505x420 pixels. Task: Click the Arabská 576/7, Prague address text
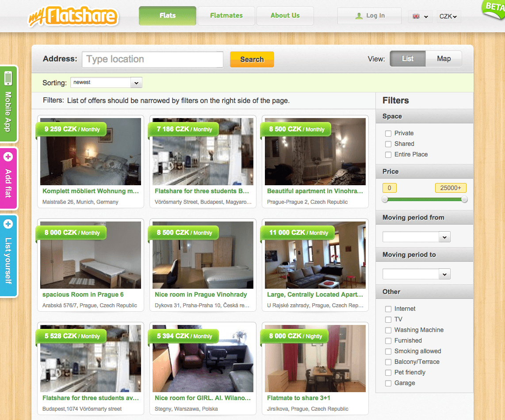point(89,305)
